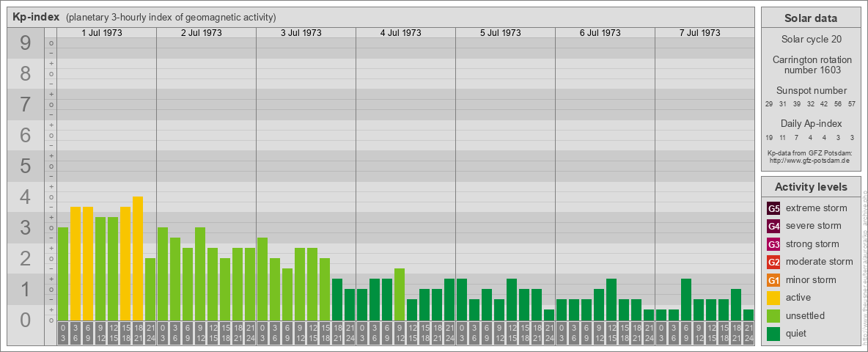Click Ap-index value 7
Image resolution: width=868 pixels, height=352 pixels.
click(797, 137)
